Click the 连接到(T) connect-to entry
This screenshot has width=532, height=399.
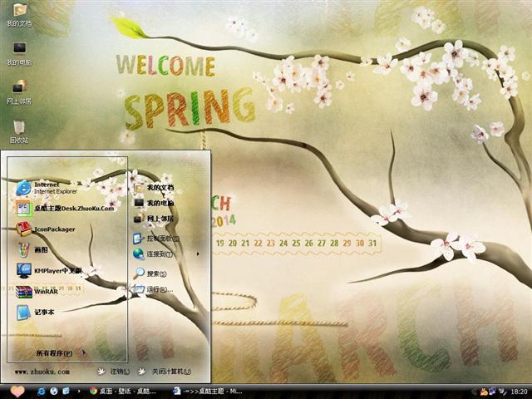(153, 254)
